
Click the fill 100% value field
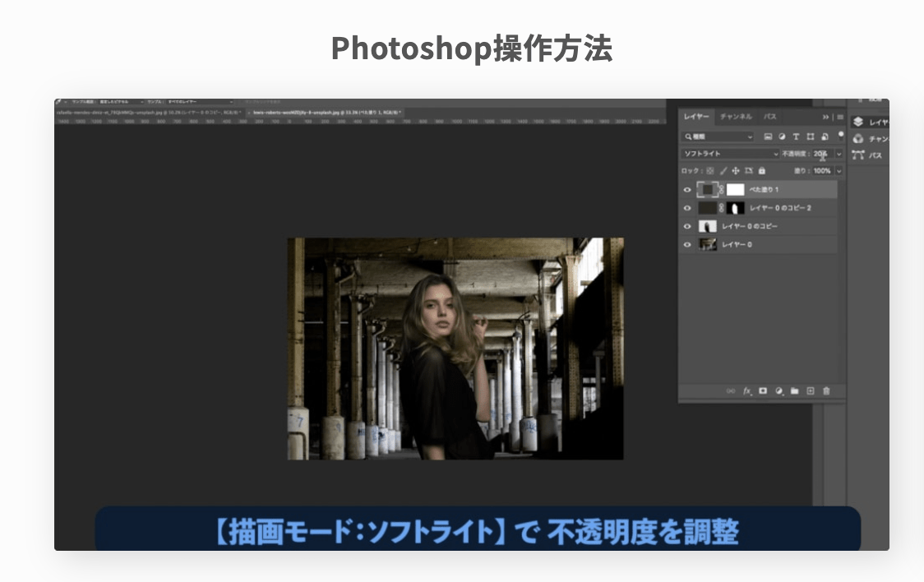[822, 171]
